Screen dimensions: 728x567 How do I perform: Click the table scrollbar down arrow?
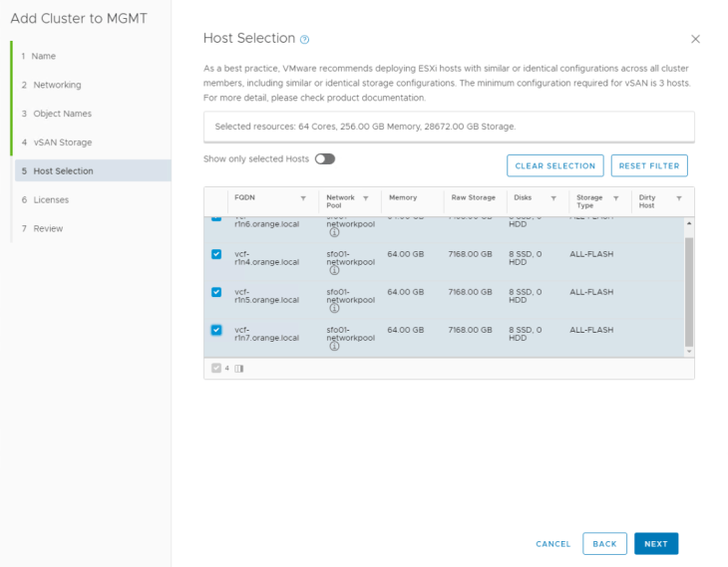[x=689, y=352]
